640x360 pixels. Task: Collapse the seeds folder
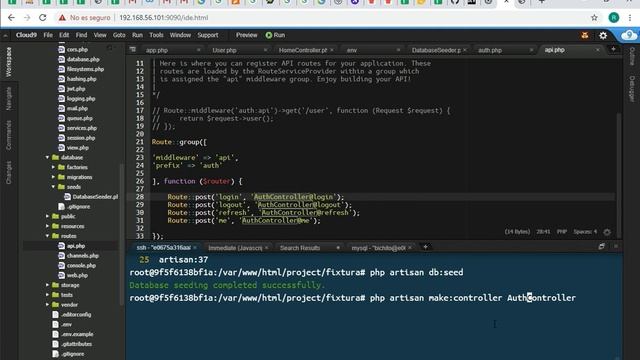(53, 187)
